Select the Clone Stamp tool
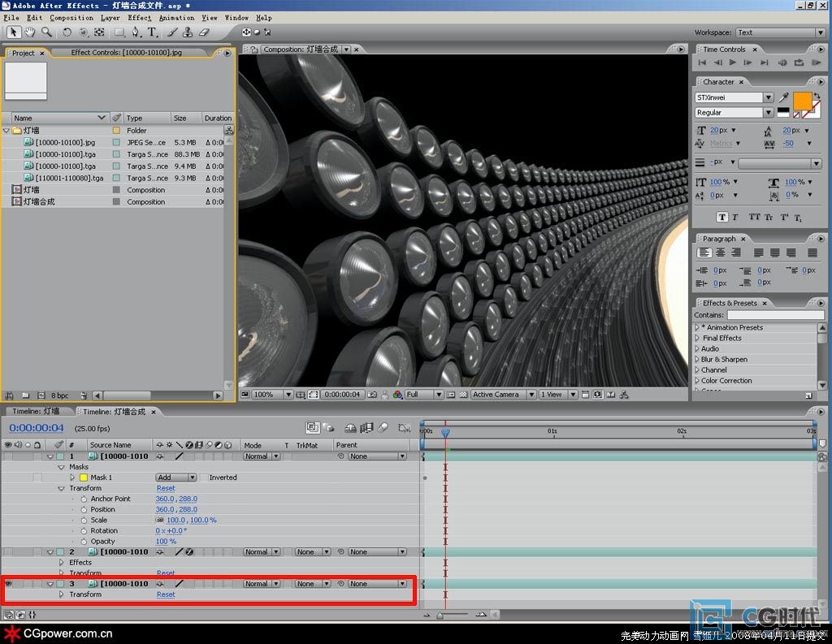 tap(188, 32)
